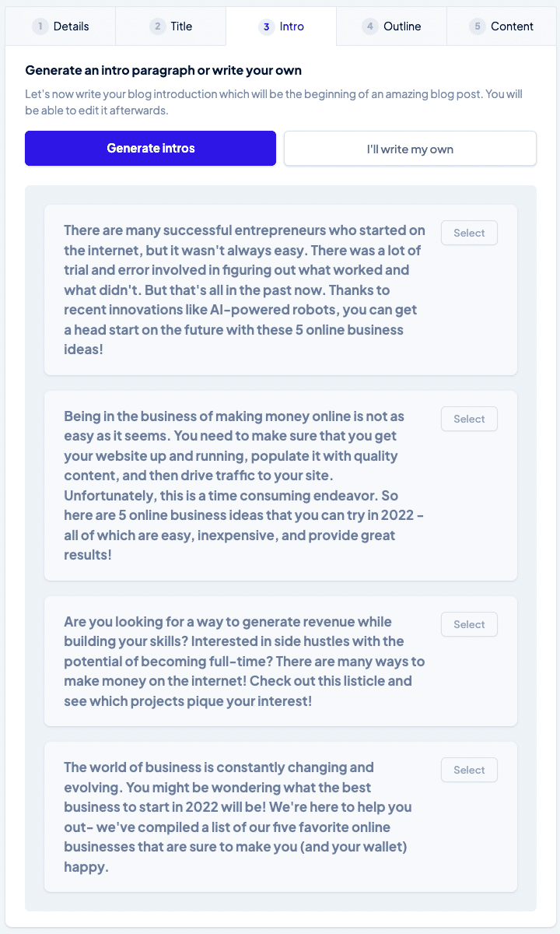Viewport: 560px width, 934px height.
Task: Click the first intro paragraph card text
Action: click(x=244, y=290)
